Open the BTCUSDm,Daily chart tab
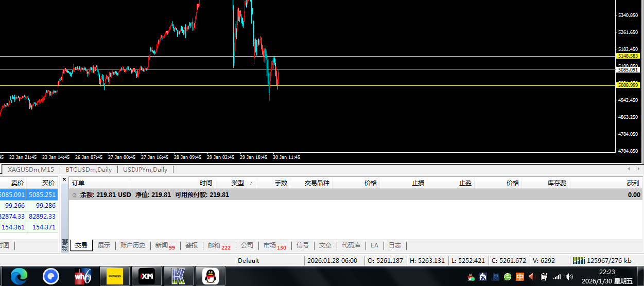Viewport: 644px width, 286px height. [x=89, y=170]
